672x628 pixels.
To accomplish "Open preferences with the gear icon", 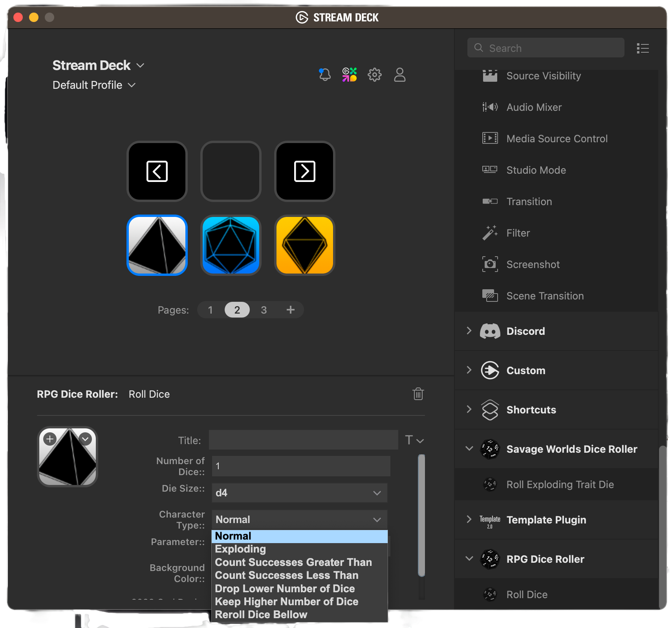I will 375,74.
